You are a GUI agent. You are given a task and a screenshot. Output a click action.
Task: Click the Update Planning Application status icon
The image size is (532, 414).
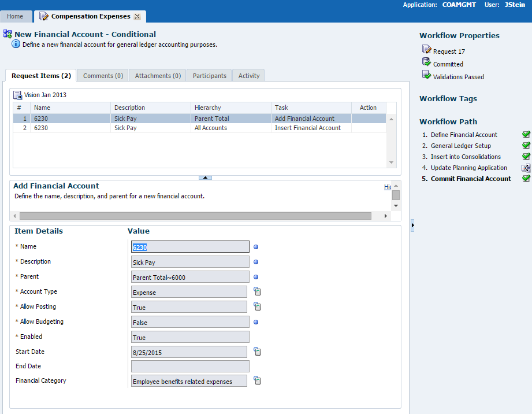pos(526,168)
